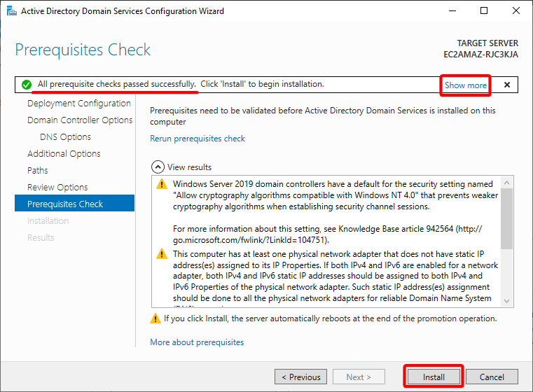Click the 'All prerequisite checks passed successfully' text
The height and width of the screenshot is (392, 533).
(116, 84)
